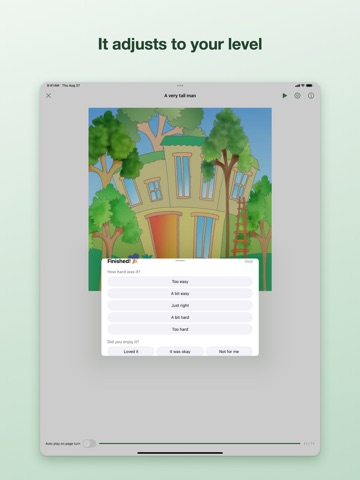The width and height of the screenshot is (360, 480).
Task: Skip the feedback sheet
Action: [x=249, y=262]
